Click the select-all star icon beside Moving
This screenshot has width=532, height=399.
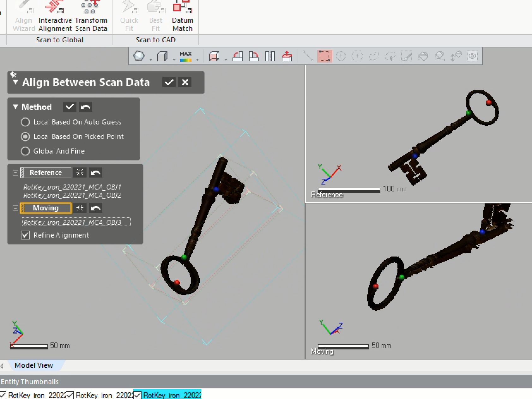click(80, 208)
